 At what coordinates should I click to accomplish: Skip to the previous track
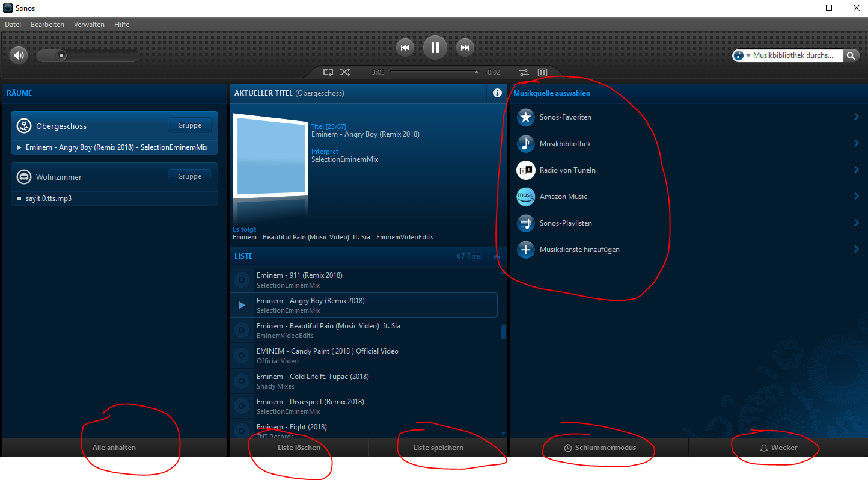405,48
